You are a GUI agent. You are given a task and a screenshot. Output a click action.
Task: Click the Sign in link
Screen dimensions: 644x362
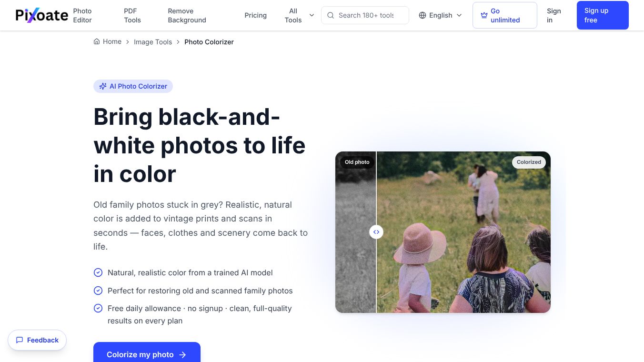point(553,15)
